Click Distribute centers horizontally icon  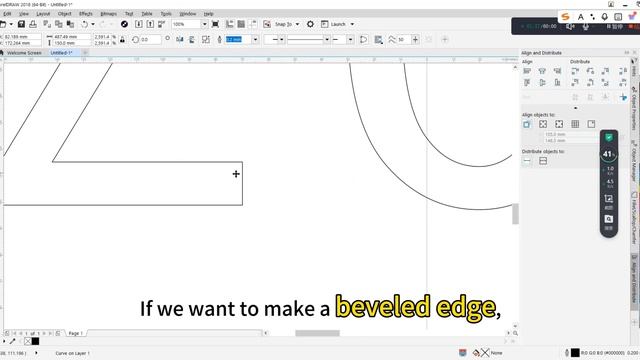point(590,71)
